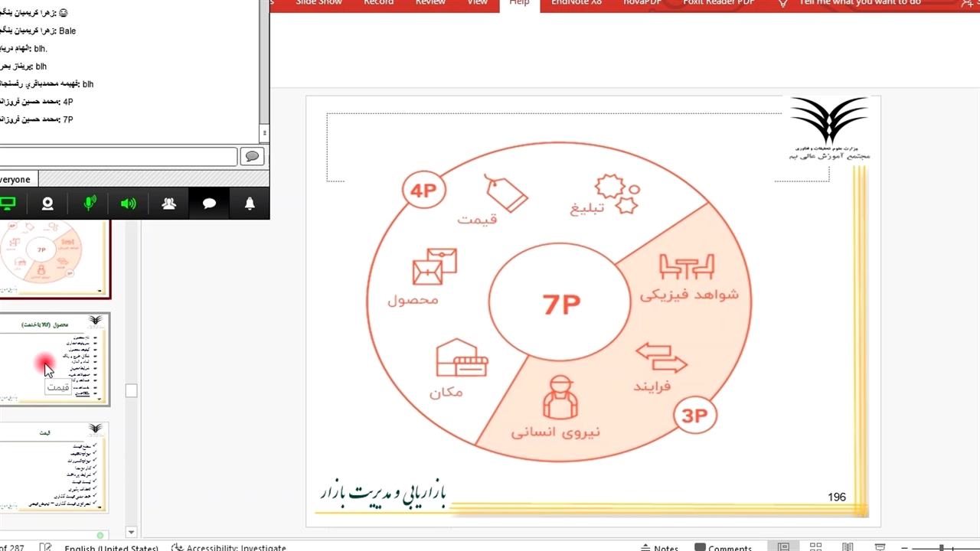Select the price slide thumbnail at bottom
Viewport: 980px width, 551px height.
click(54, 468)
